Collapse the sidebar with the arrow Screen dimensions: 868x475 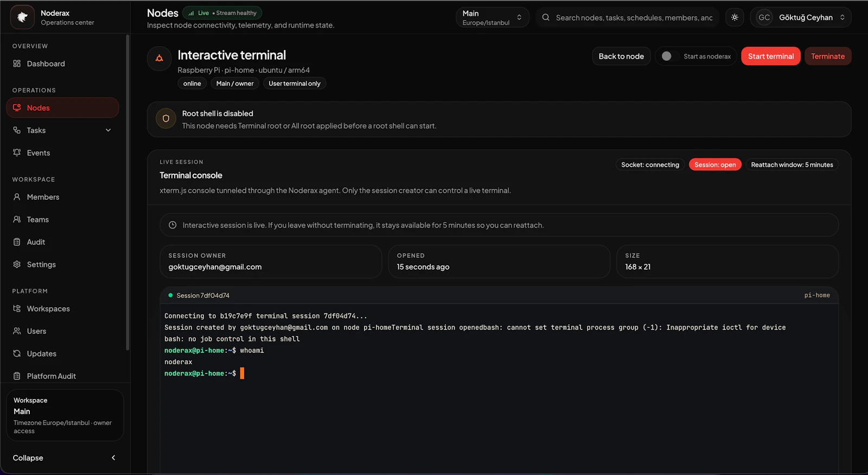[113, 458]
